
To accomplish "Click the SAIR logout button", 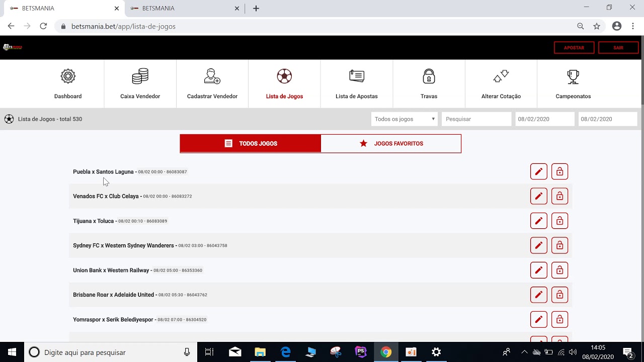I will (618, 48).
